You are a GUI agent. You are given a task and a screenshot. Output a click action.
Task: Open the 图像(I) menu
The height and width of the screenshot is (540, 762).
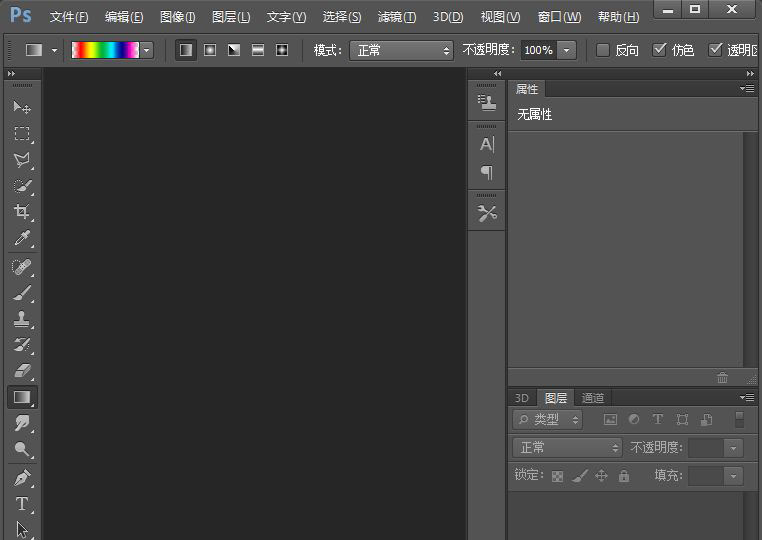click(x=177, y=17)
